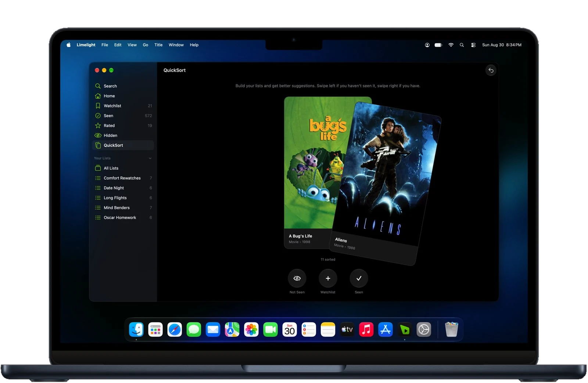Image resolution: width=588 pixels, height=383 pixels.
Task: Open Maps from the Dock
Action: pos(232,329)
